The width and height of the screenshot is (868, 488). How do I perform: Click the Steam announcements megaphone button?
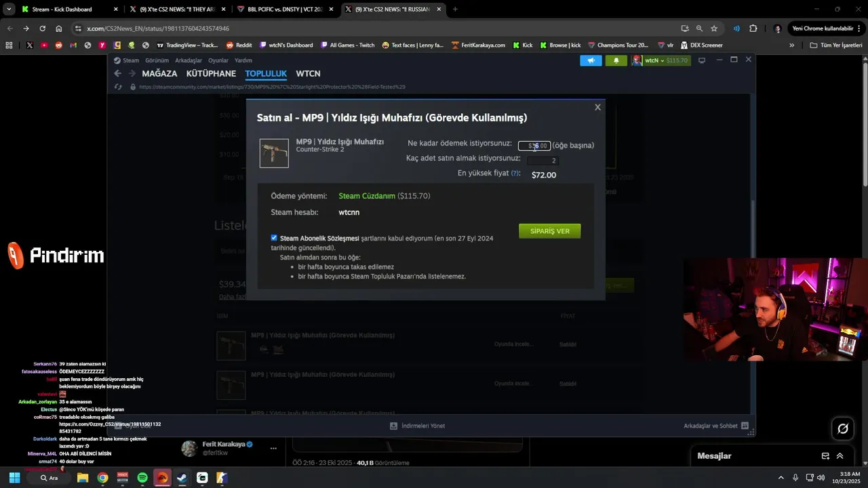[591, 60]
